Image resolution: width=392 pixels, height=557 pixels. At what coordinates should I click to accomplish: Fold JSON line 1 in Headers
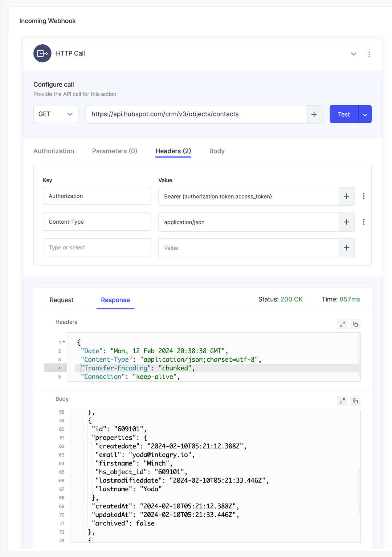coord(64,342)
